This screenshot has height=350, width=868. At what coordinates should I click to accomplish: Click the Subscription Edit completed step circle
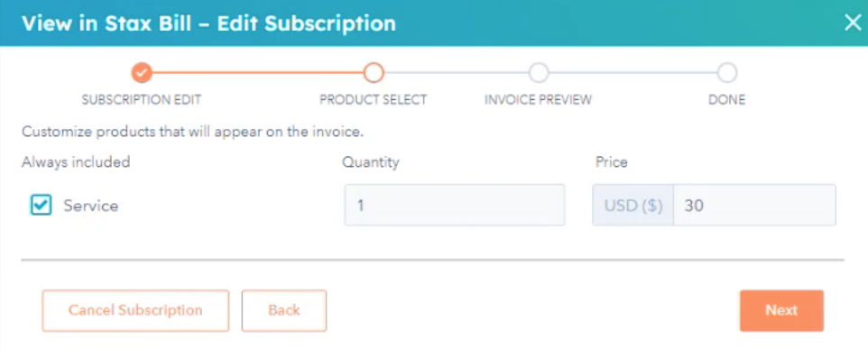tap(142, 72)
